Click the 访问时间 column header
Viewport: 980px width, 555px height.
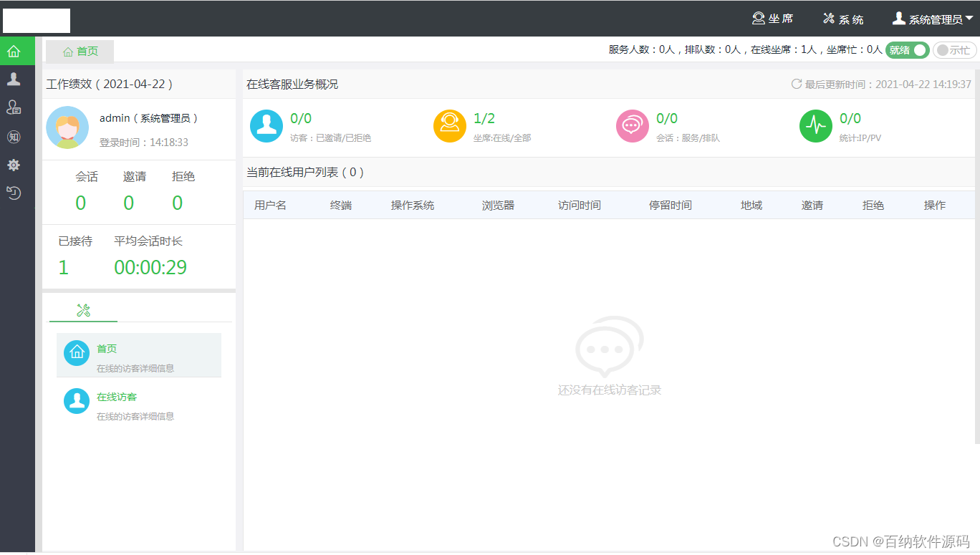(580, 206)
